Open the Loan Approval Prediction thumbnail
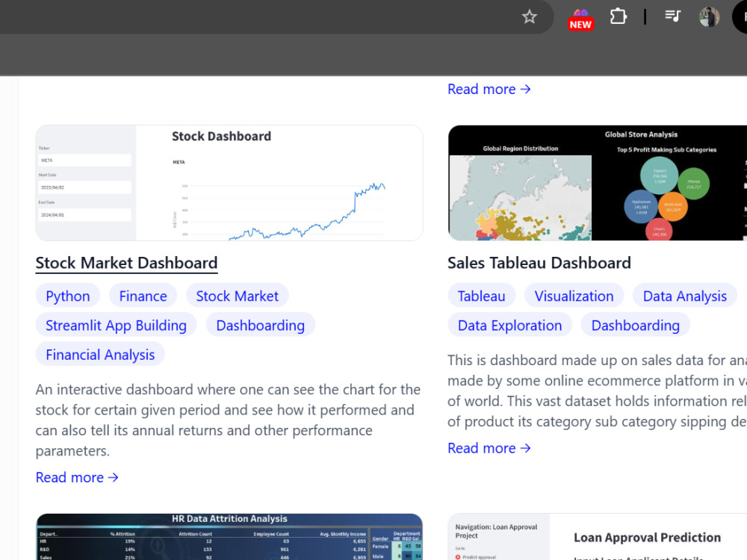Image resolution: width=747 pixels, height=560 pixels. [598, 537]
